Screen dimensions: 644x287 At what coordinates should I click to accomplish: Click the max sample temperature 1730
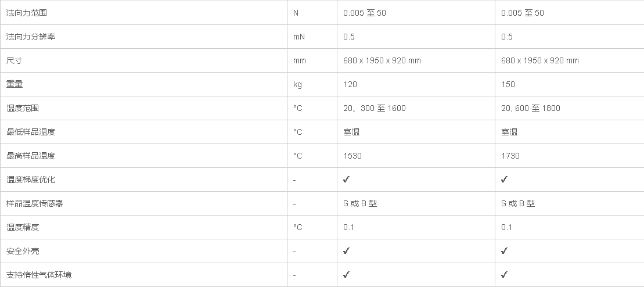pos(510,156)
